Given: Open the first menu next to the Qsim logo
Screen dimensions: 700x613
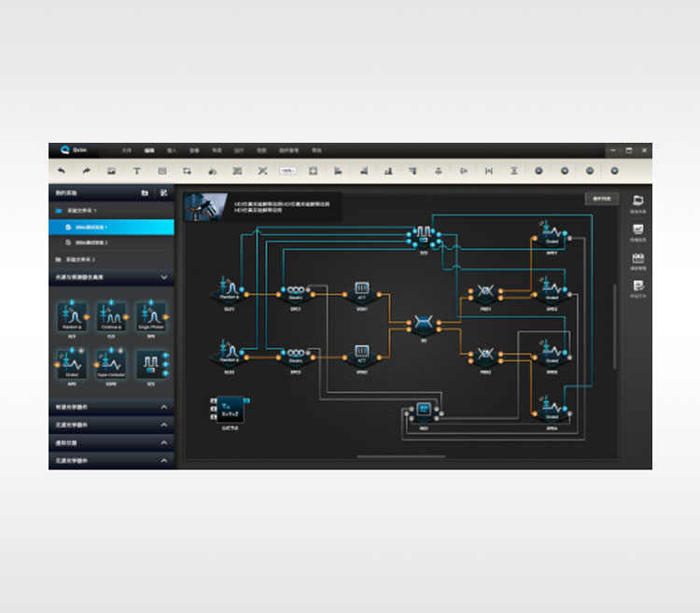Looking at the screenshot, I should [126, 150].
